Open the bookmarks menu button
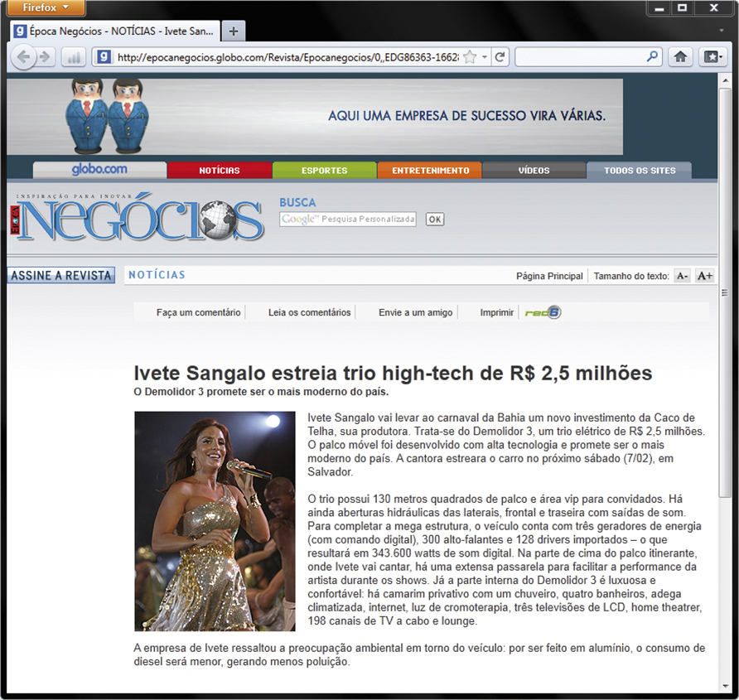This screenshot has width=739, height=700. pyautogui.click(x=712, y=57)
